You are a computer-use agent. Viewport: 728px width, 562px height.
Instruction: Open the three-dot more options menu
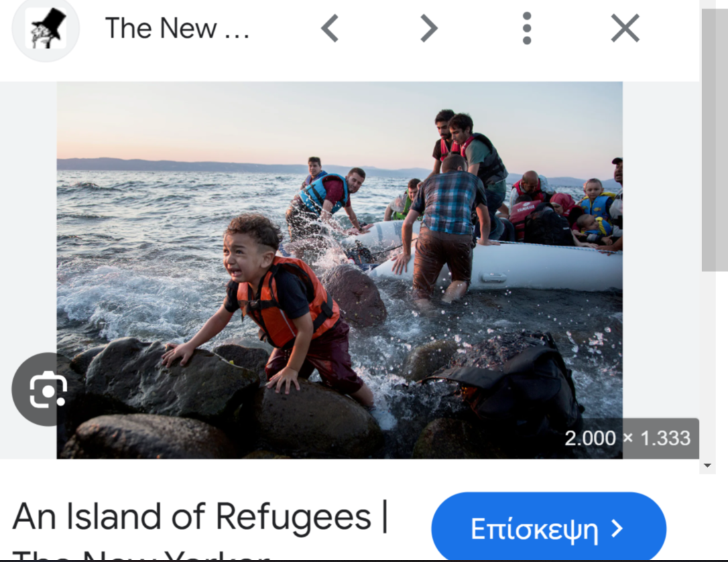(526, 29)
